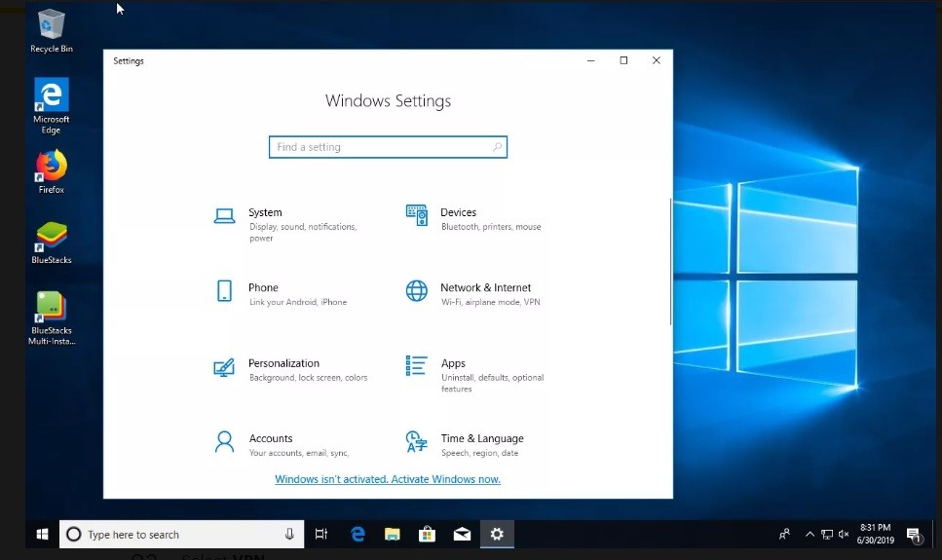
Task: Open Personalization settings icon
Action: click(225, 367)
